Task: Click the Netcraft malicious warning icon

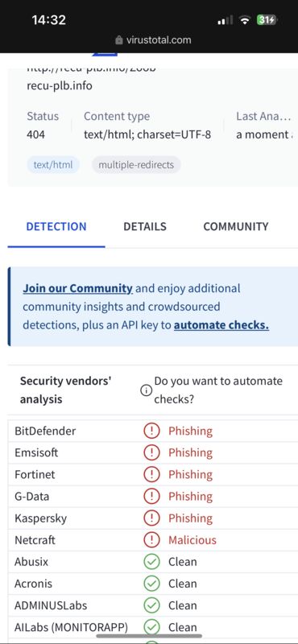Action: pos(151,539)
